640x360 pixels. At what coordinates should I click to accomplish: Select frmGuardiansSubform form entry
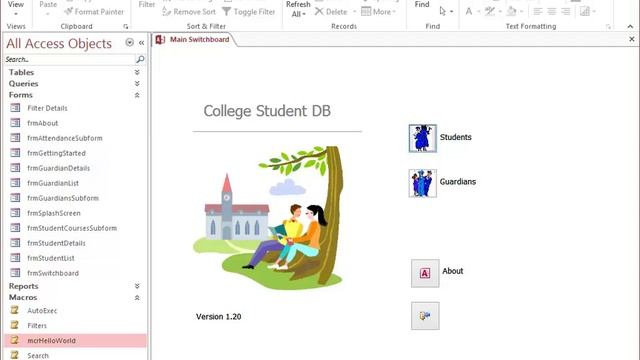click(63, 198)
